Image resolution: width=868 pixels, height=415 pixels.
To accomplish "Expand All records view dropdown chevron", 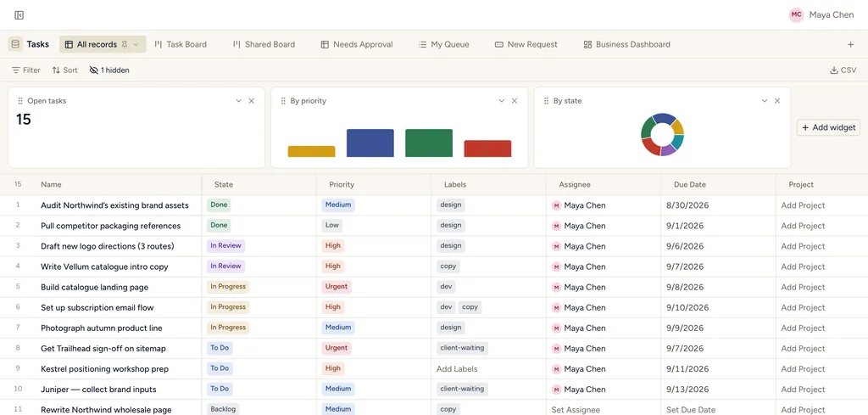I will point(136,44).
